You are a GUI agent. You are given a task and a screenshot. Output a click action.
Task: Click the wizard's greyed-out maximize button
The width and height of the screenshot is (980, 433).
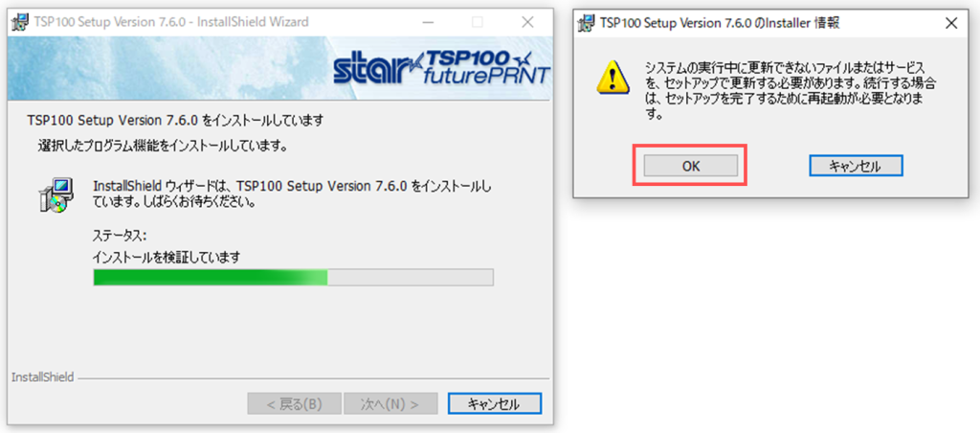pos(478,22)
